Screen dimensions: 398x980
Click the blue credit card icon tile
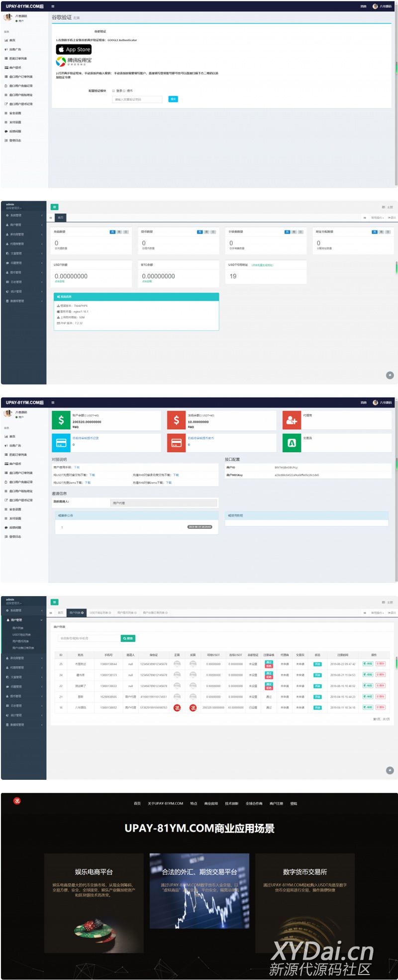(x=61, y=443)
